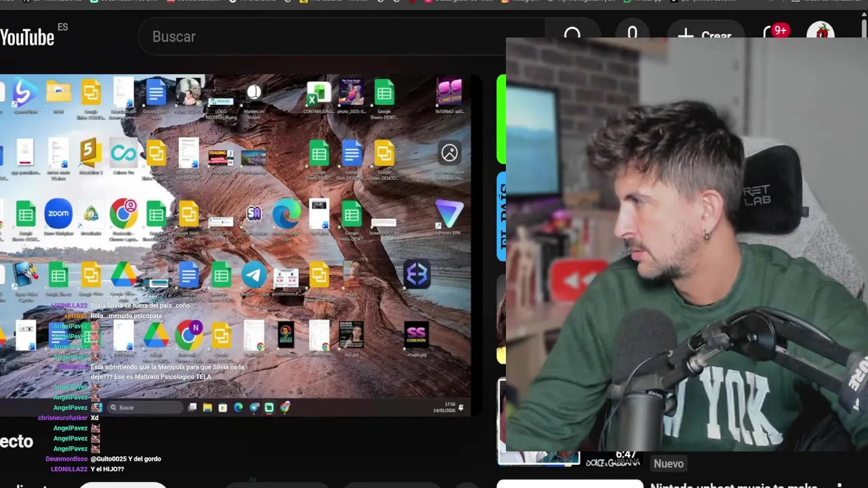Screen dimensions: 868x488
Task: Click the Nuevo badge
Action: point(668,464)
